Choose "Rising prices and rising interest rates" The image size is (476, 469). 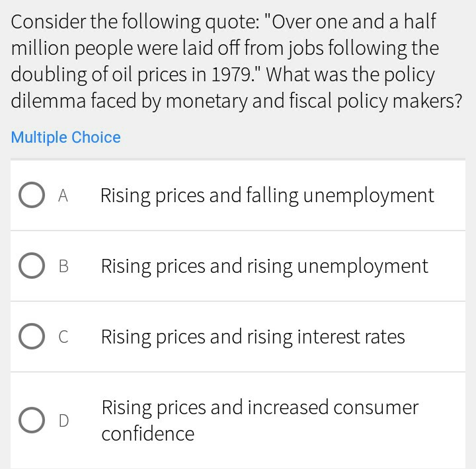click(253, 337)
